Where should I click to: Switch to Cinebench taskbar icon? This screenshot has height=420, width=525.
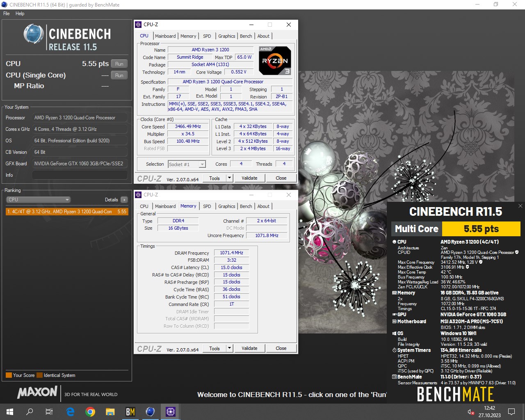point(150,412)
